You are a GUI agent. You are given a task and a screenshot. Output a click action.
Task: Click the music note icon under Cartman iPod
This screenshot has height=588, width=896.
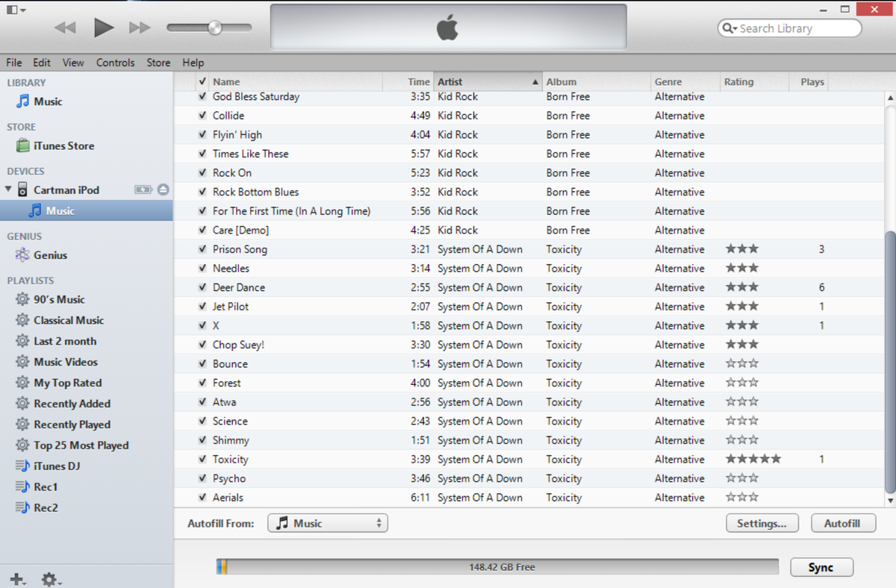(x=35, y=211)
